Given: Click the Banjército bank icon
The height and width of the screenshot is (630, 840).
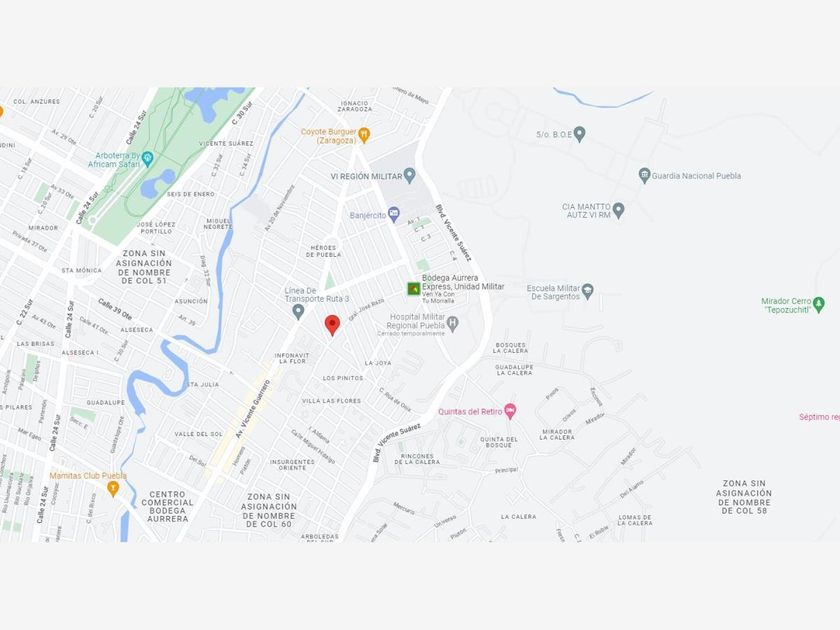Looking at the screenshot, I should [x=394, y=214].
